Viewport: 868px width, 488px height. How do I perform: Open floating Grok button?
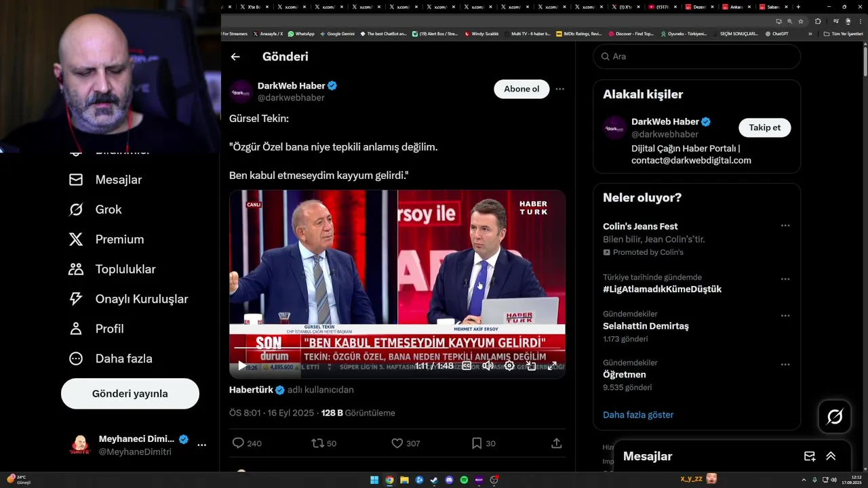coord(835,417)
